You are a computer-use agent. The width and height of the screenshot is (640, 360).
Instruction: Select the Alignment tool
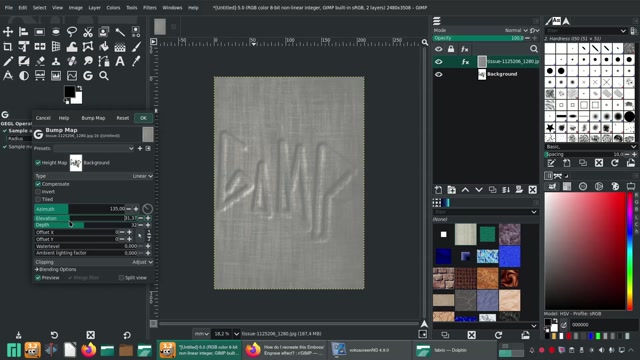tap(24, 32)
